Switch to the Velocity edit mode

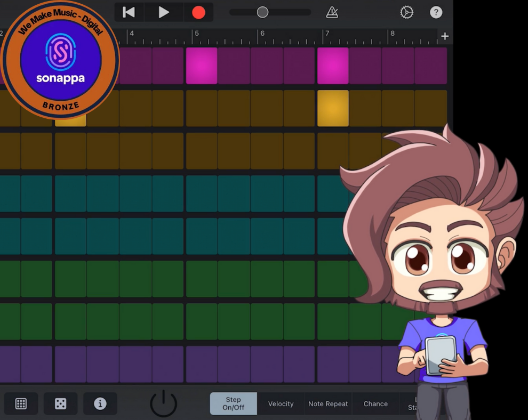[281, 403]
